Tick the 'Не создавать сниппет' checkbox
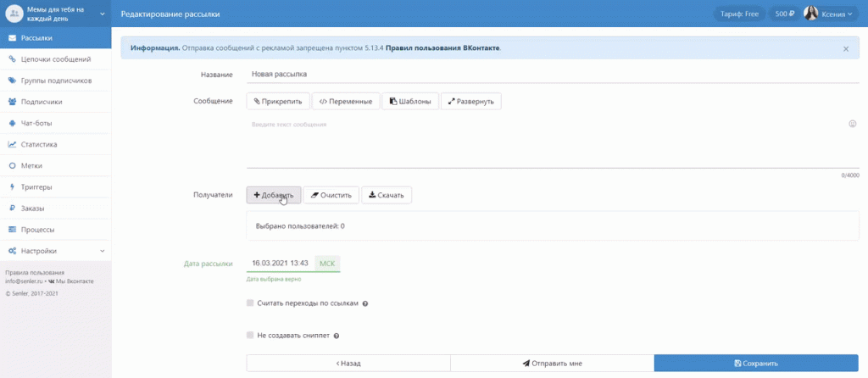 click(x=250, y=335)
